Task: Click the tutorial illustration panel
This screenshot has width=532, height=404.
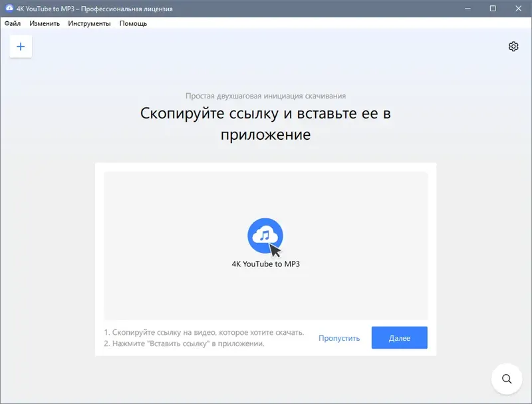Action: pos(267,243)
